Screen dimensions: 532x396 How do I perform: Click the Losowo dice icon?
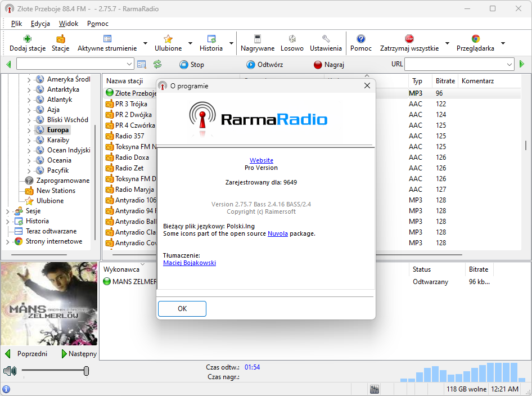point(292,39)
